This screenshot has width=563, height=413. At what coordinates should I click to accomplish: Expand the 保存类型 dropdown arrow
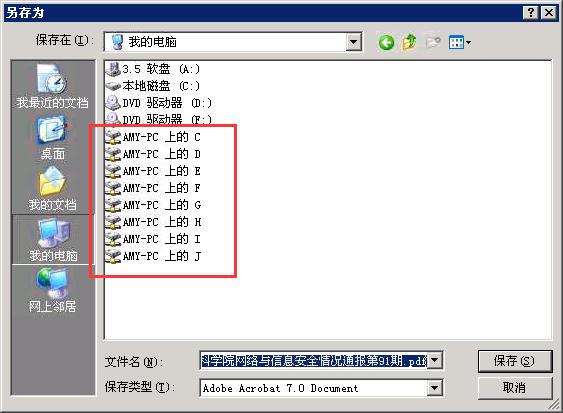[434, 388]
